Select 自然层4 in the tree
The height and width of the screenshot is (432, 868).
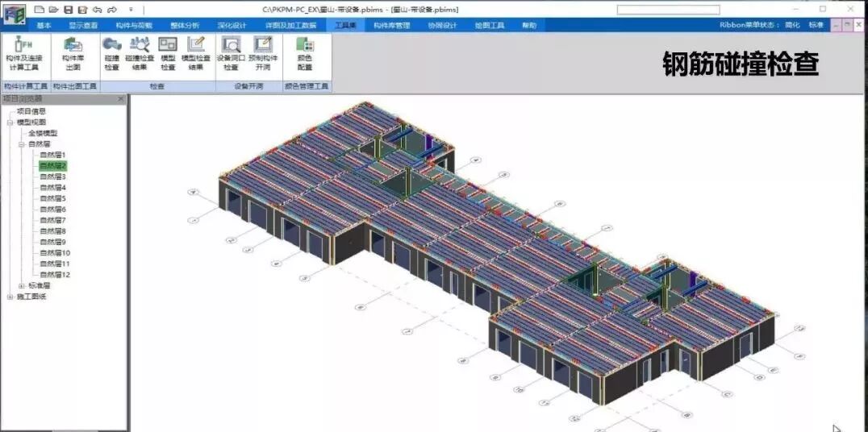[52, 188]
